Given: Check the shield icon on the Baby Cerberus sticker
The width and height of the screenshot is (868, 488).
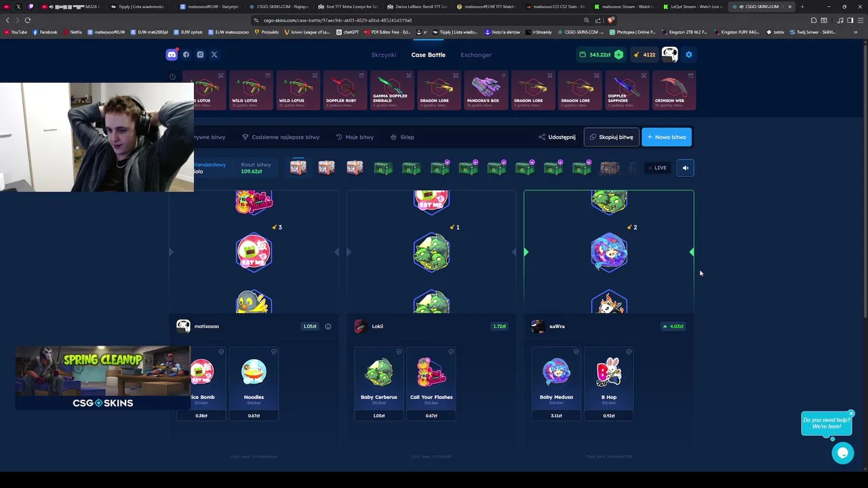Looking at the screenshot, I should [x=399, y=352].
